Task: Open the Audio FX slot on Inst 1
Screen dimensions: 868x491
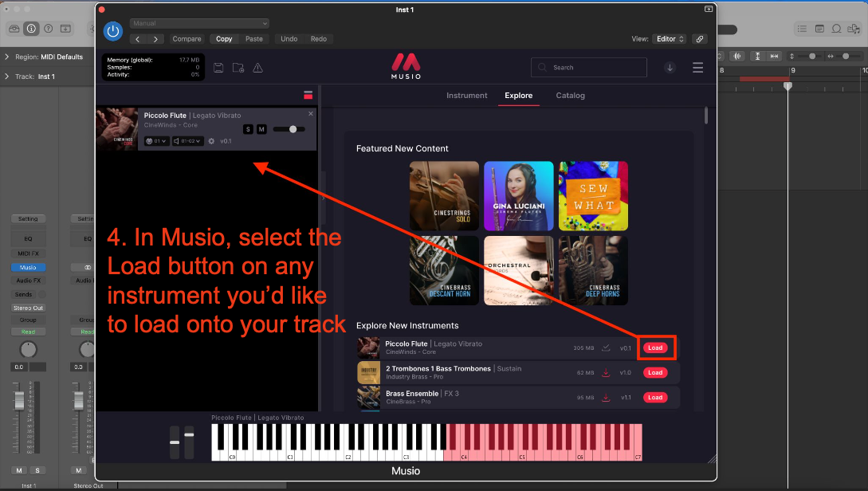Action: pyautogui.click(x=28, y=281)
